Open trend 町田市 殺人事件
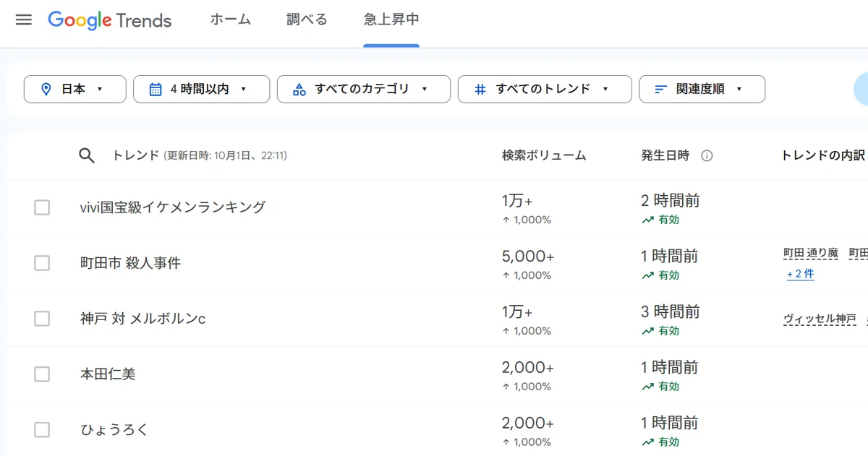The width and height of the screenshot is (868, 456). coord(130,263)
